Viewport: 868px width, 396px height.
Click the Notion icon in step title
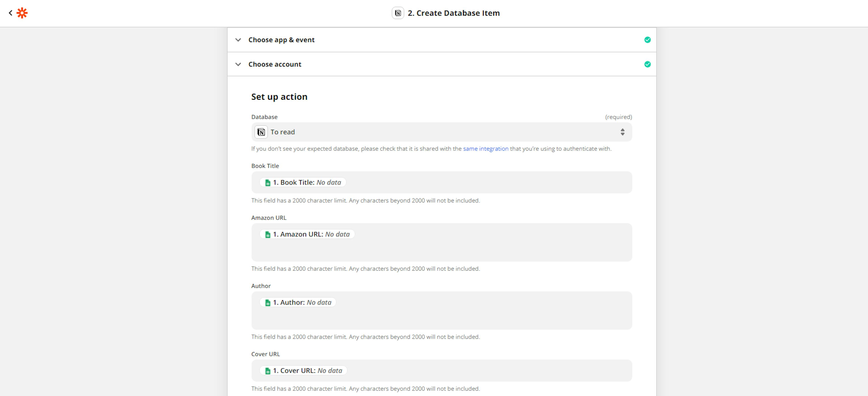pyautogui.click(x=398, y=13)
